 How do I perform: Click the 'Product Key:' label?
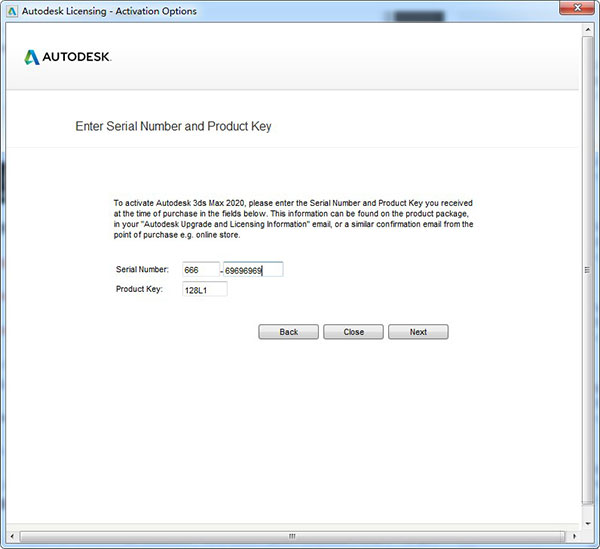139,290
